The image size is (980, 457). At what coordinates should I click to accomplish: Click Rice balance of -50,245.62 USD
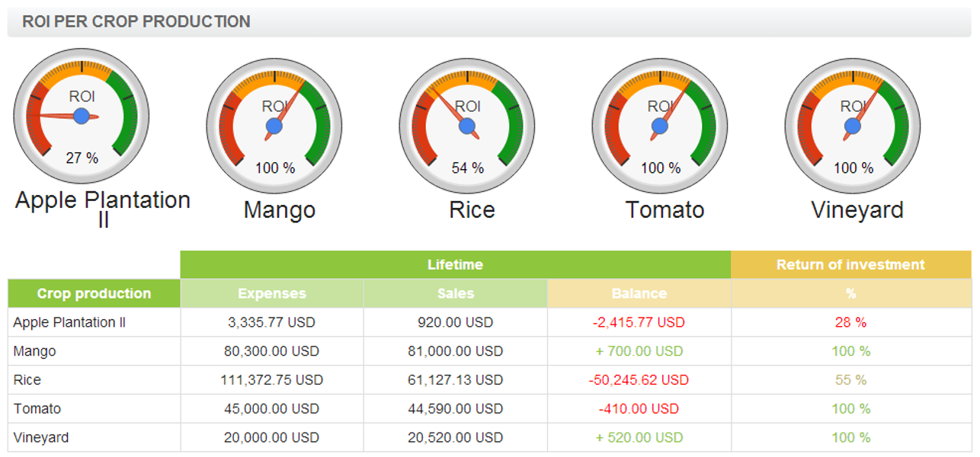coord(639,380)
